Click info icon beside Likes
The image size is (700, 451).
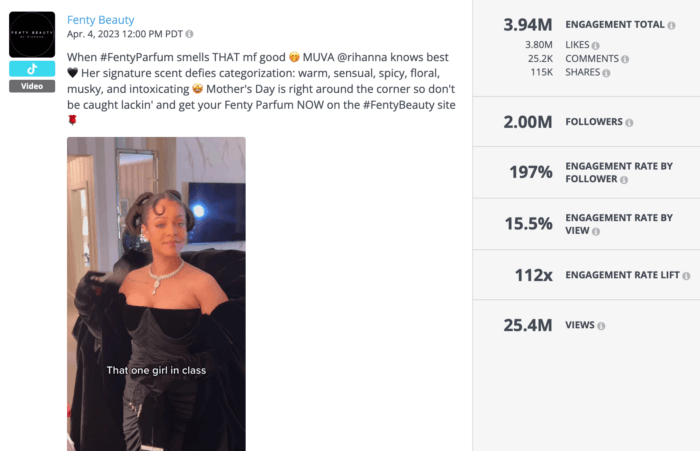tap(595, 45)
